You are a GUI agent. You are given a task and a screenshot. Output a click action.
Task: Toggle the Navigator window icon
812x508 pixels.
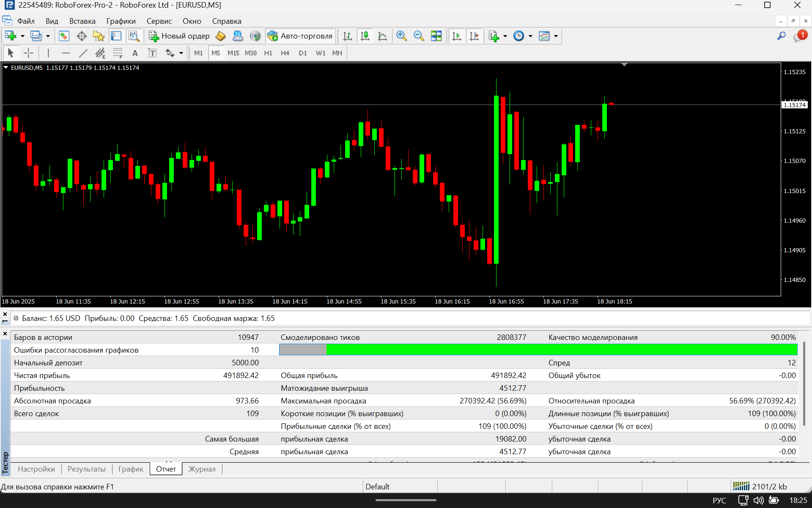point(99,36)
